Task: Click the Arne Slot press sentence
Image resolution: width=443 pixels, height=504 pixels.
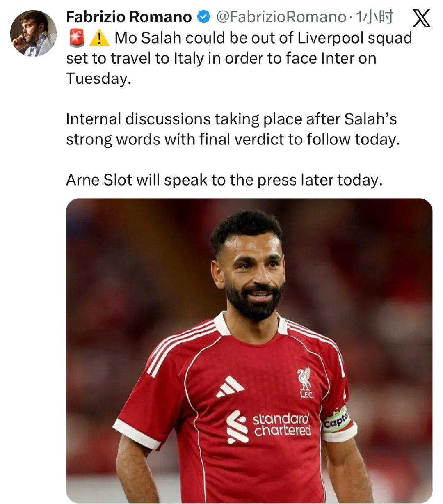Action: point(224,180)
